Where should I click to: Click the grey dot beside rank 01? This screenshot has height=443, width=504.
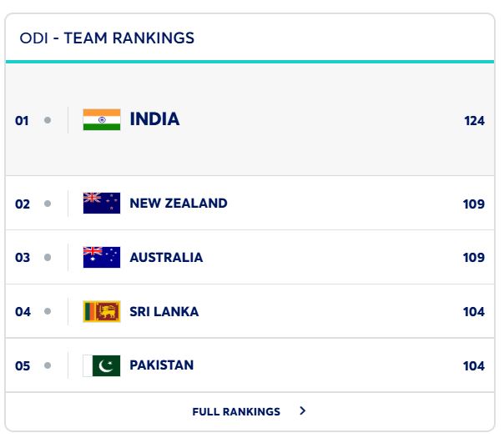tap(48, 120)
